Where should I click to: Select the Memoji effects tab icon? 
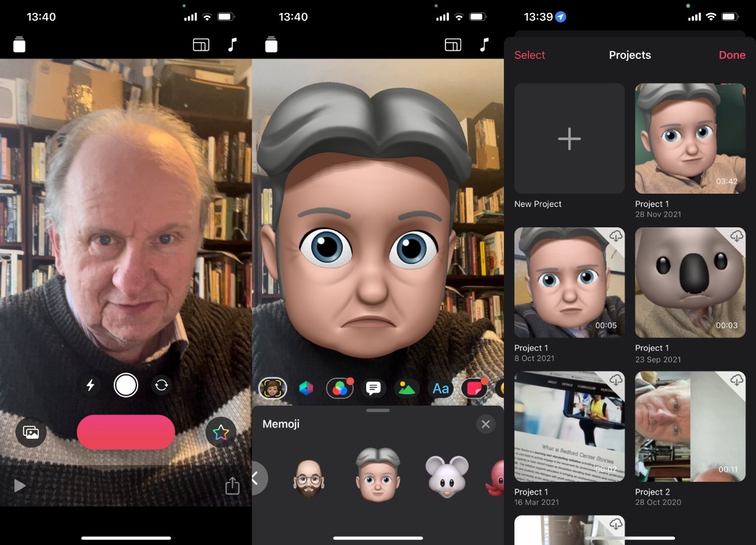[x=273, y=388]
